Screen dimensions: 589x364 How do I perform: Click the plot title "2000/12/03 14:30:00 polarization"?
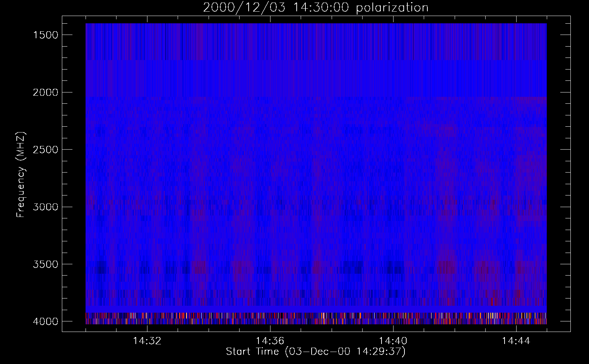pos(316,8)
